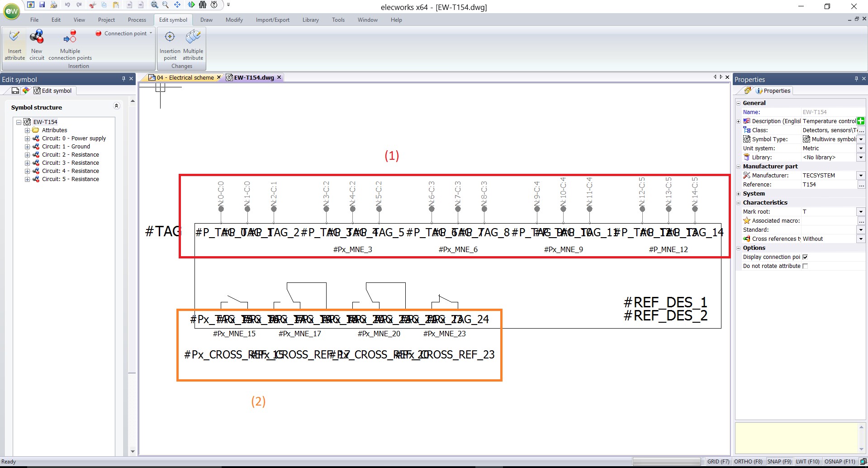Expand the System properties section

coord(739,194)
